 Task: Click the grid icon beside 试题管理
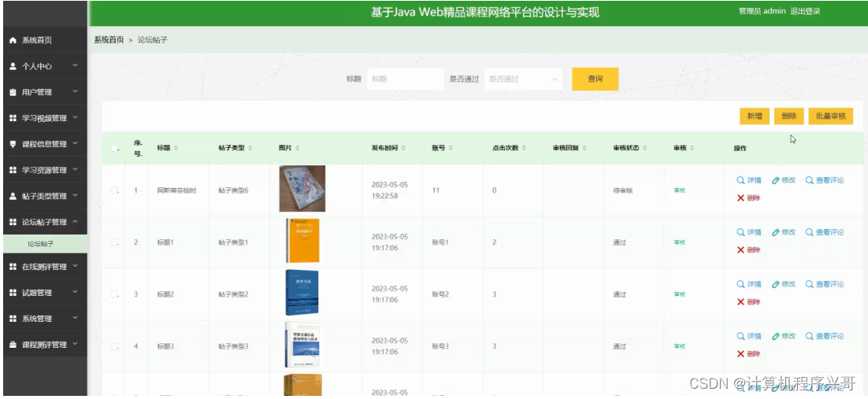point(13,294)
